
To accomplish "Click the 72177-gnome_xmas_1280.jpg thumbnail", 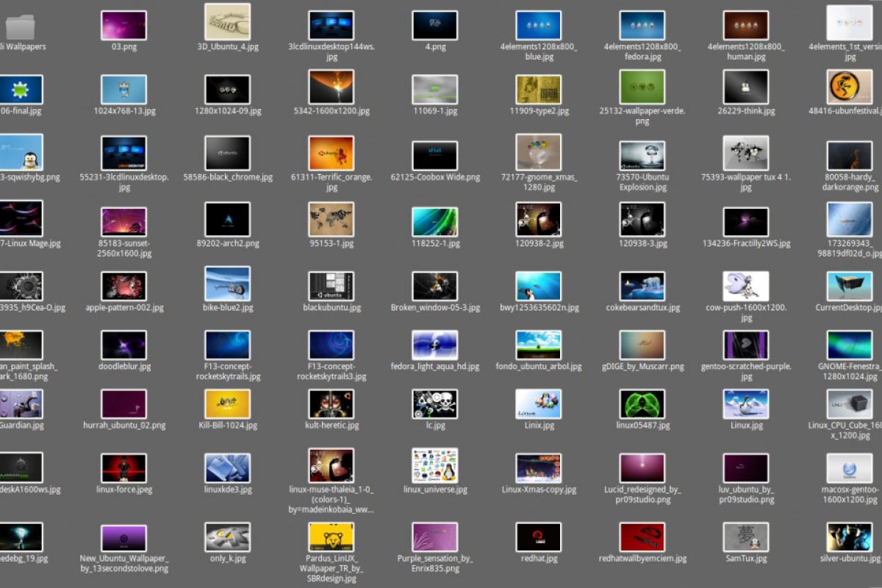I will [538, 152].
